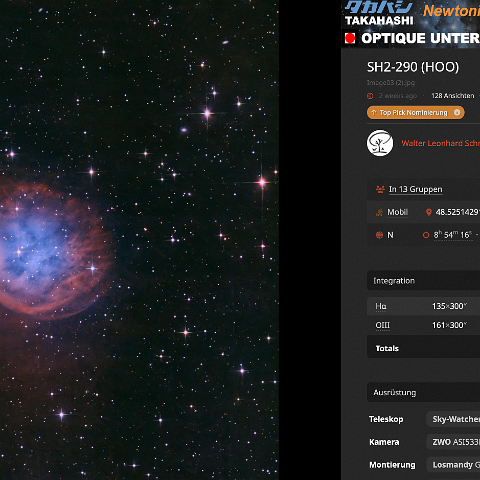This screenshot has height=480, width=480.
Task: Click the Totals row
Action: 423,348
